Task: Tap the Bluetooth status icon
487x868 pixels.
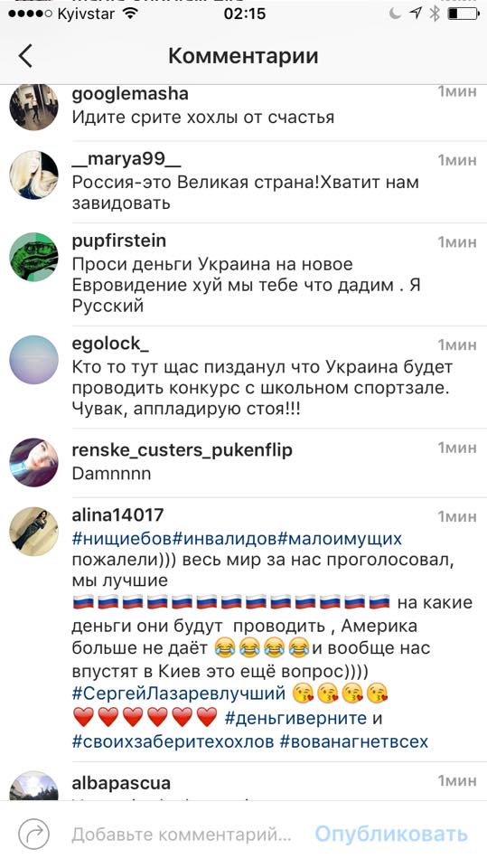Action: (x=435, y=14)
